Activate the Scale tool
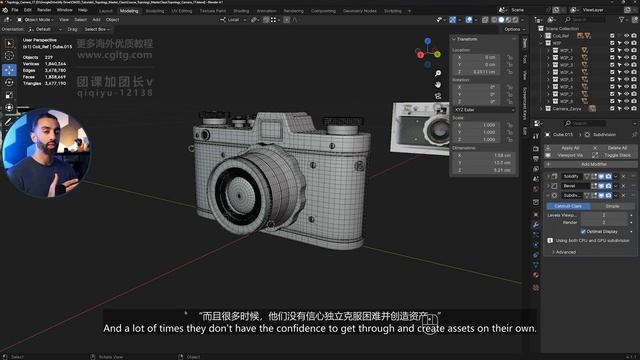Viewport: 640px width, 360px height. [x=9, y=95]
